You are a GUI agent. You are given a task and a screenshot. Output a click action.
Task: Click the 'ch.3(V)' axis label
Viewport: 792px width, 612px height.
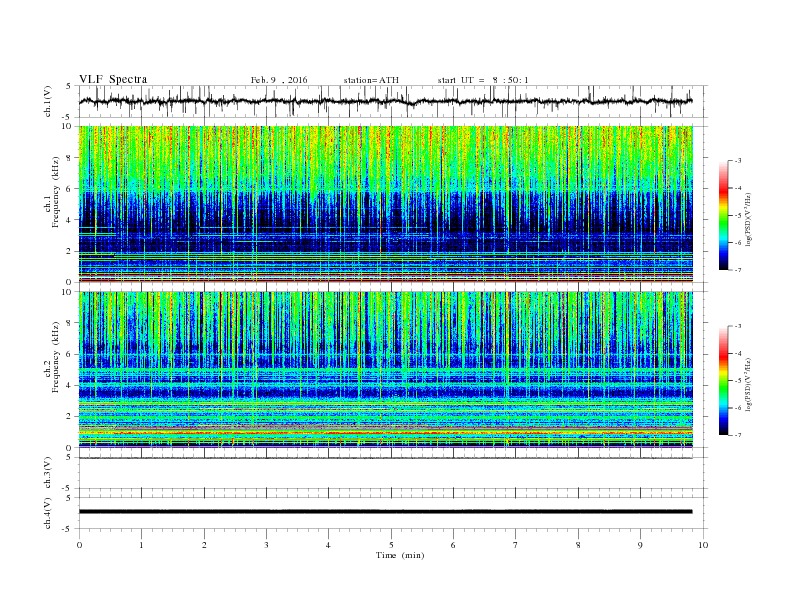tap(48, 474)
